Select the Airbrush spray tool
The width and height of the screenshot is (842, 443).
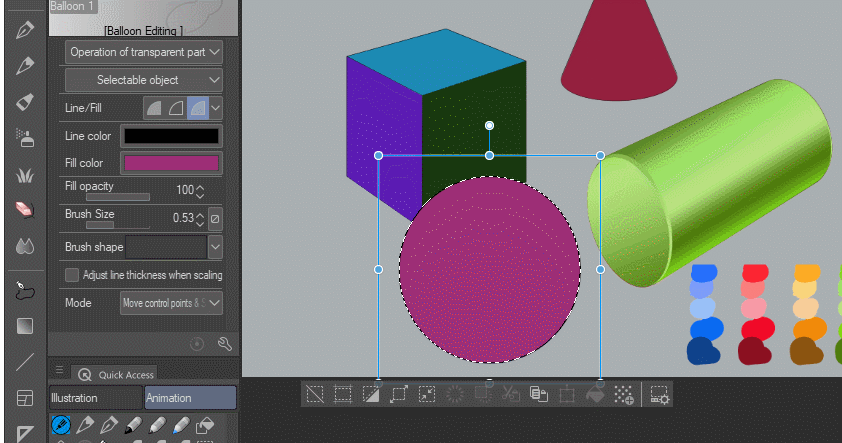pos(25,138)
